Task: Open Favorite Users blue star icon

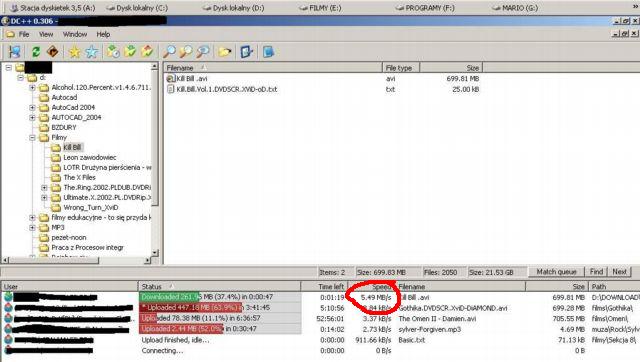Action: coord(91,52)
